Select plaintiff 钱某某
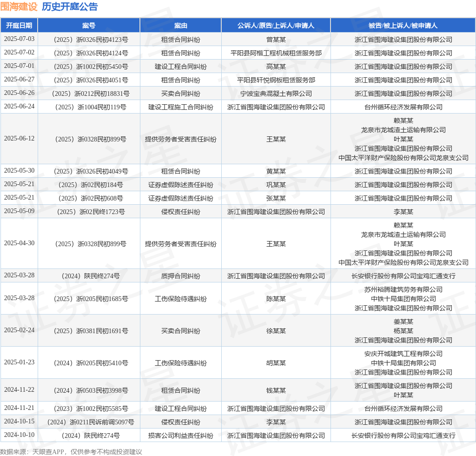This screenshot has width=476, height=456. [x=276, y=390]
